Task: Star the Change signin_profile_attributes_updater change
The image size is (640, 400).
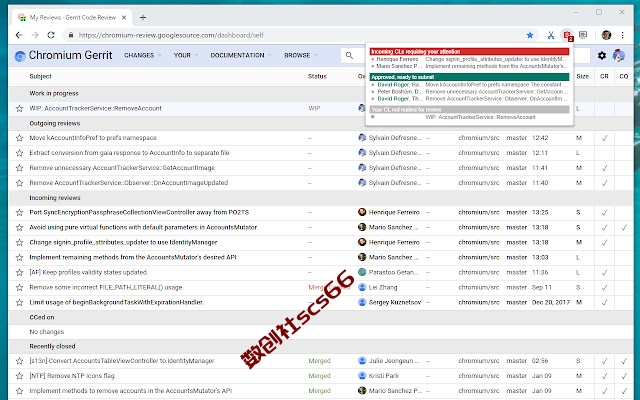Action: coord(19,242)
